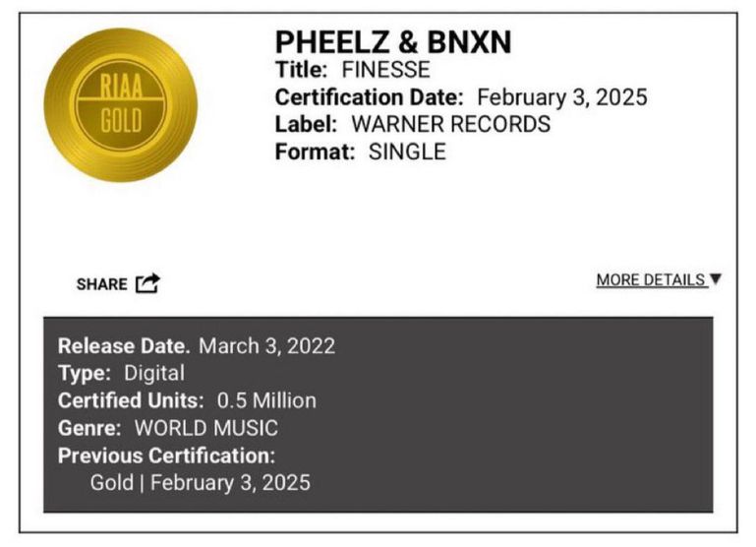Click the SINGLE format value
Screen dimensions: 756x547
point(407,152)
